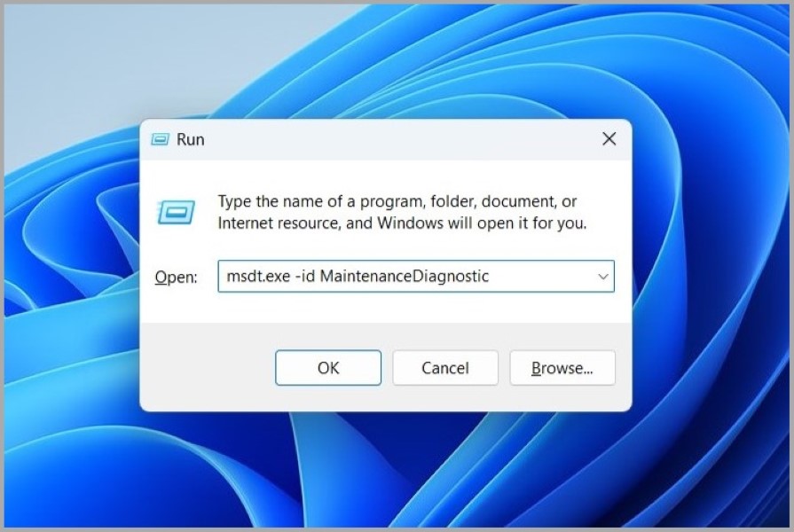Click the 'Type the name of a program' description
Image resolution: width=794 pixels, height=532 pixels.
tap(402, 212)
